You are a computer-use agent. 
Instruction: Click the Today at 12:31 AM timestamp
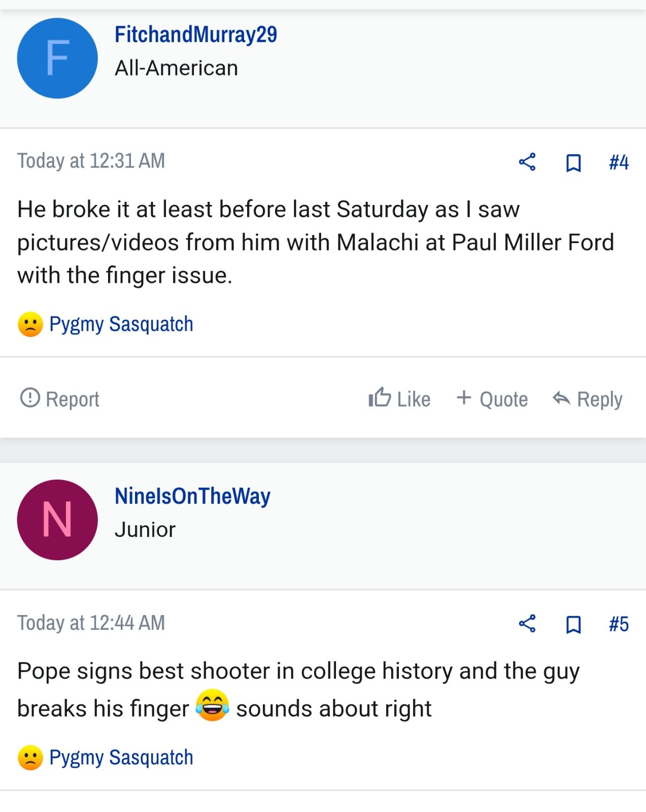click(x=91, y=161)
